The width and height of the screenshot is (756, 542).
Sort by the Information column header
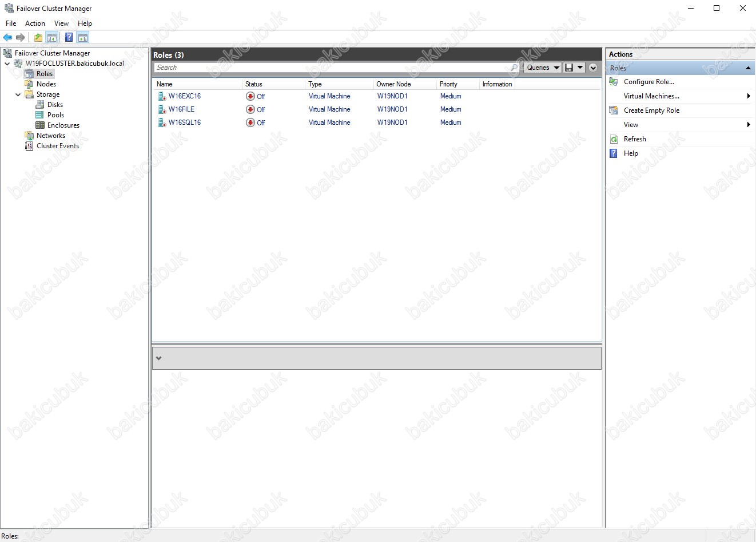(x=497, y=84)
